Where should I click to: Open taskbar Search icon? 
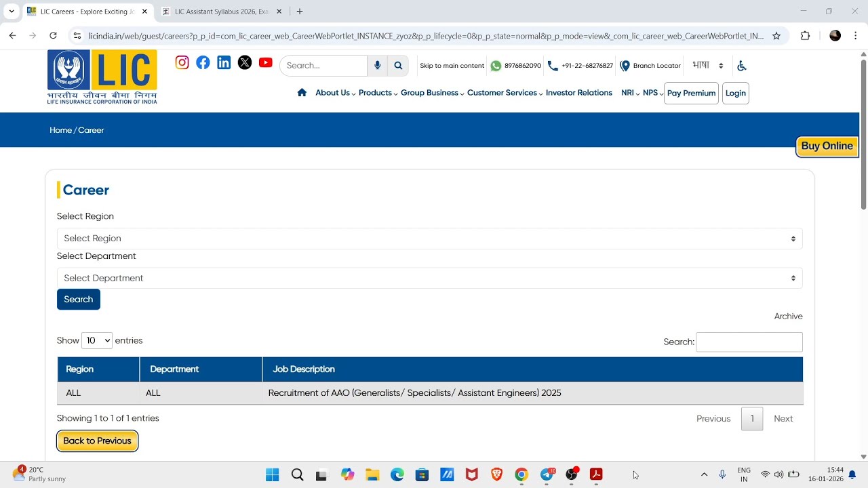[x=297, y=474]
